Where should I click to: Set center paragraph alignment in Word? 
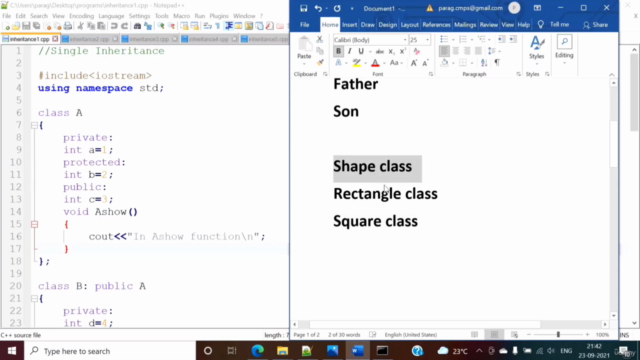point(456,51)
